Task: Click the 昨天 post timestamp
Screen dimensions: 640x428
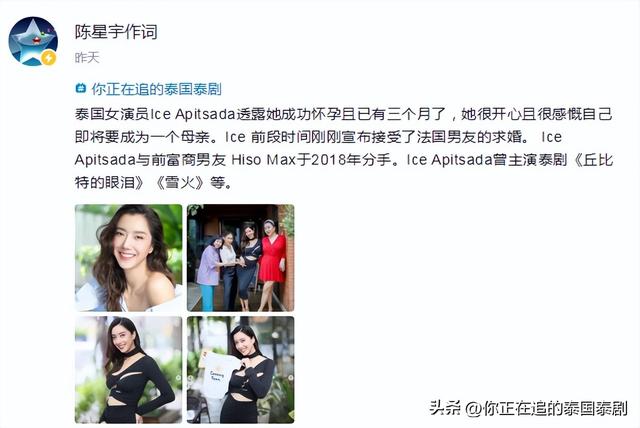Action: pos(87,58)
